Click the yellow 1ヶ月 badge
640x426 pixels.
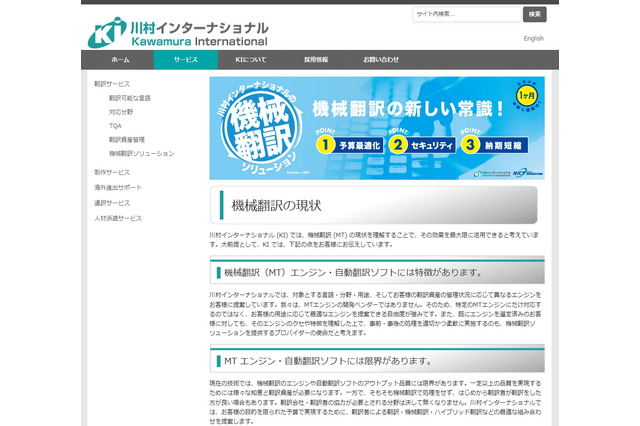pyautogui.click(x=527, y=96)
